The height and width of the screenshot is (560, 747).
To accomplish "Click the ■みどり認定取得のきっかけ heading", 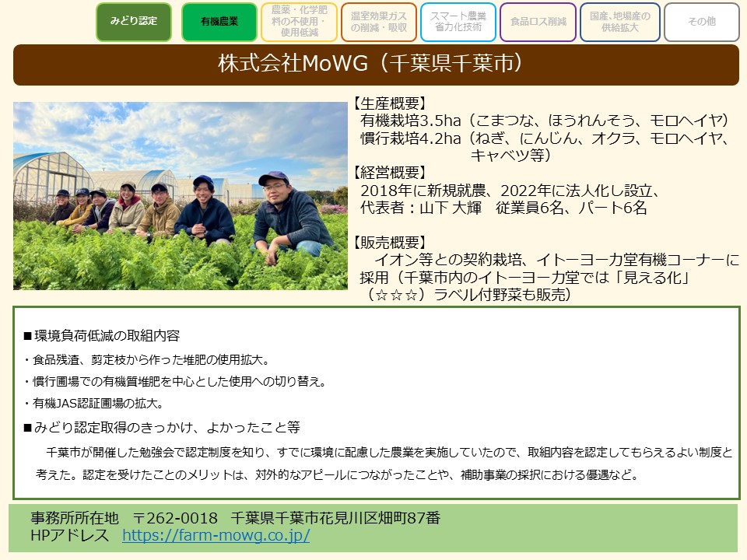I will (x=162, y=428).
